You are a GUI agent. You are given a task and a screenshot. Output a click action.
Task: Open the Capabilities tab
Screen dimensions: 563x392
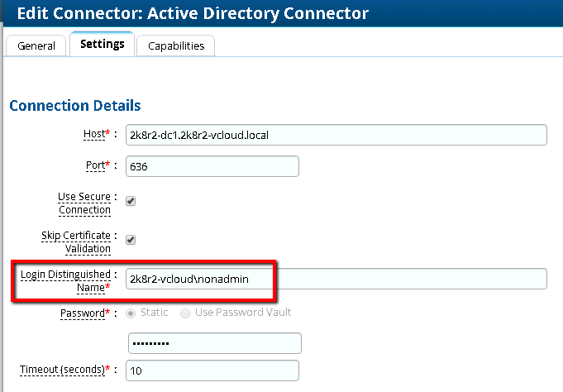coord(175,45)
